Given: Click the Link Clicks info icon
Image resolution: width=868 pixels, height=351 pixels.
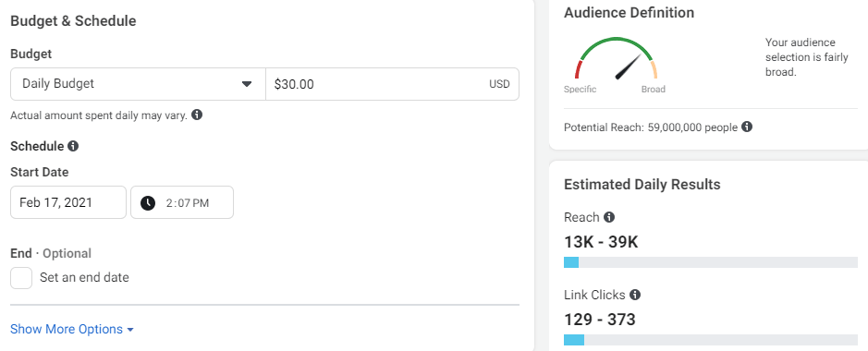Looking at the screenshot, I should (x=635, y=295).
